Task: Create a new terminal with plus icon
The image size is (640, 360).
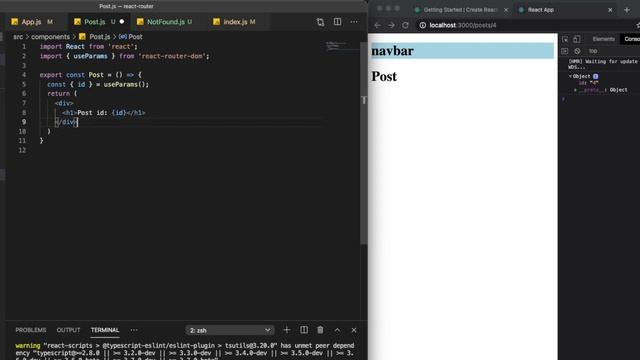Action: 287,330
